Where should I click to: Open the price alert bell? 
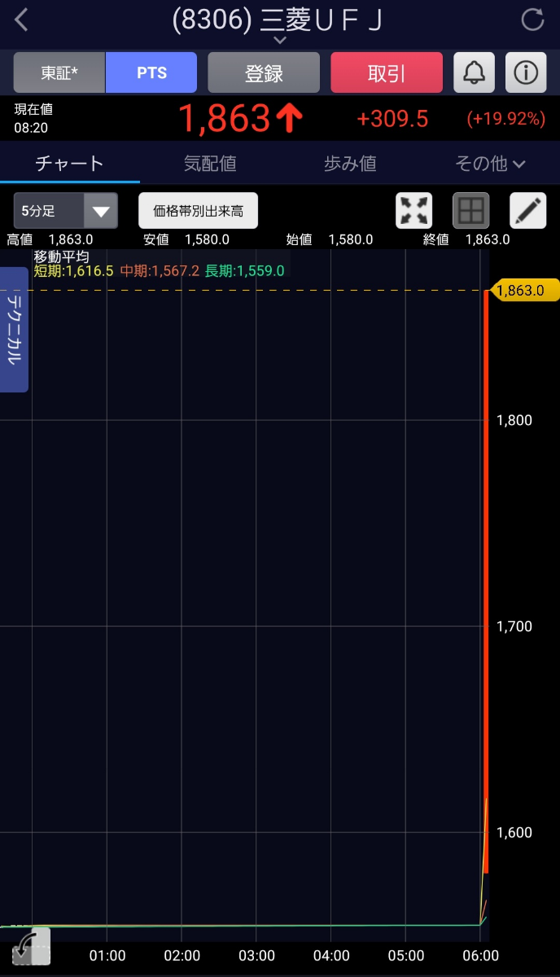pyautogui.click(x=474, y=73)
